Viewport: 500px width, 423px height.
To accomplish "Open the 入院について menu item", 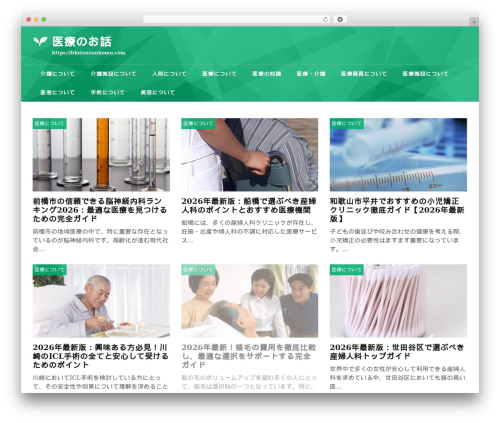I will pos(169,74).
